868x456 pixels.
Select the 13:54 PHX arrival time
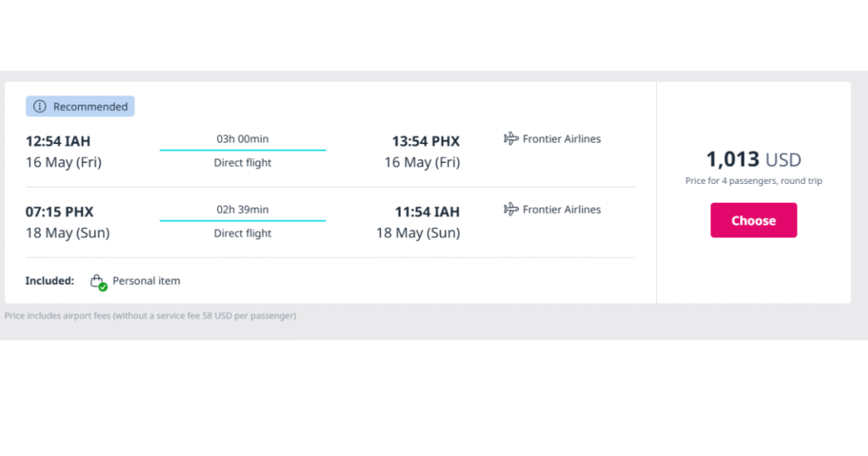pos(426,141)
